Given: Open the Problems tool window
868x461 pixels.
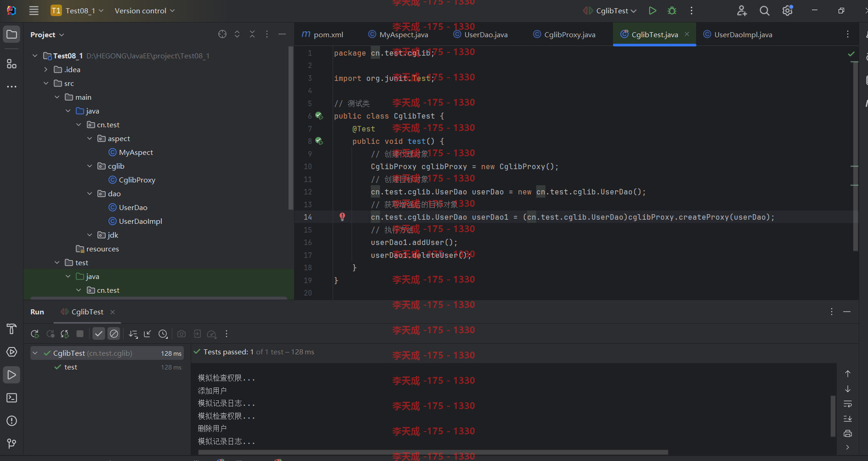Looking at the screenshot, I should tap(12, 421).
